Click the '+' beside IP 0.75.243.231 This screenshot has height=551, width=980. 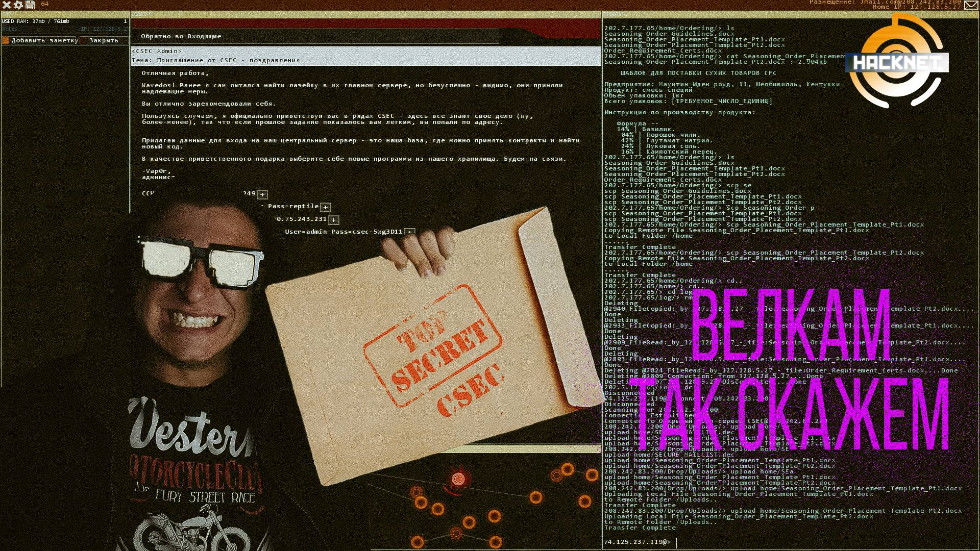point(333,219)
